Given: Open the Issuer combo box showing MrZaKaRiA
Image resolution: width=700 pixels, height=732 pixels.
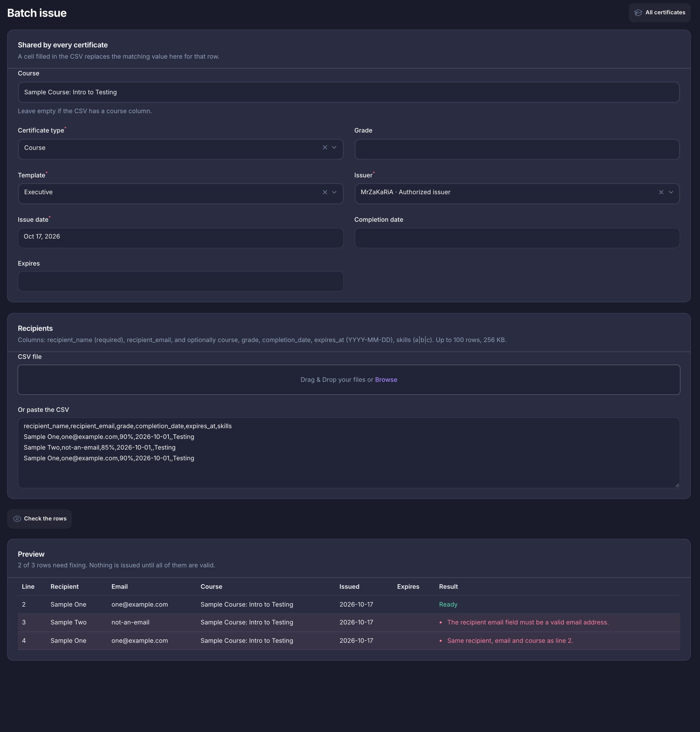Looking at the screenshot, I should pos(517,194).
